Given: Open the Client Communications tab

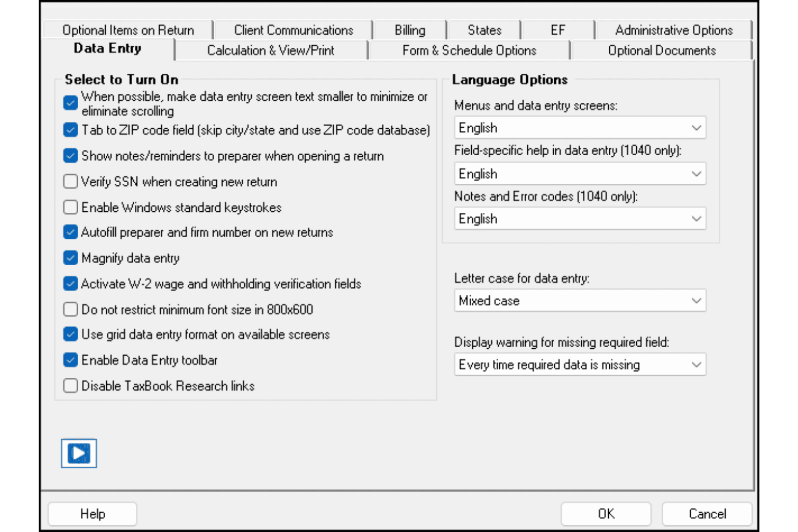Looking at the screenshot, I should click(x=294, y=30).
